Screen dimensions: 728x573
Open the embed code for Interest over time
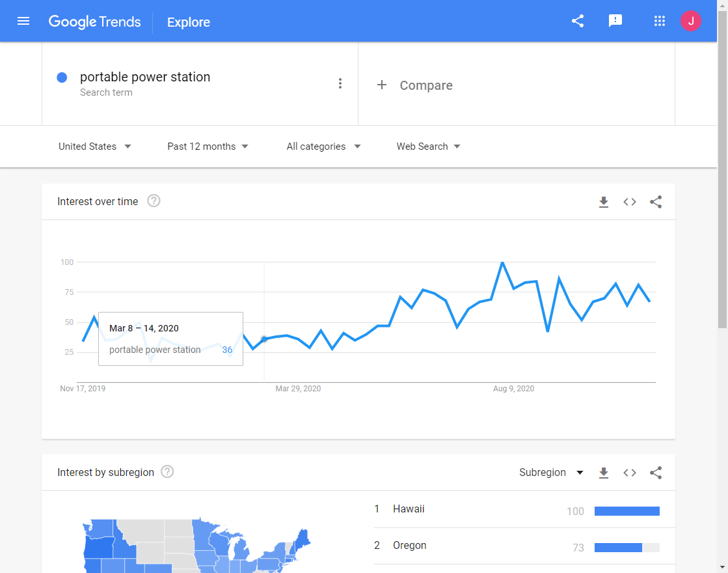tap(630, 202)
